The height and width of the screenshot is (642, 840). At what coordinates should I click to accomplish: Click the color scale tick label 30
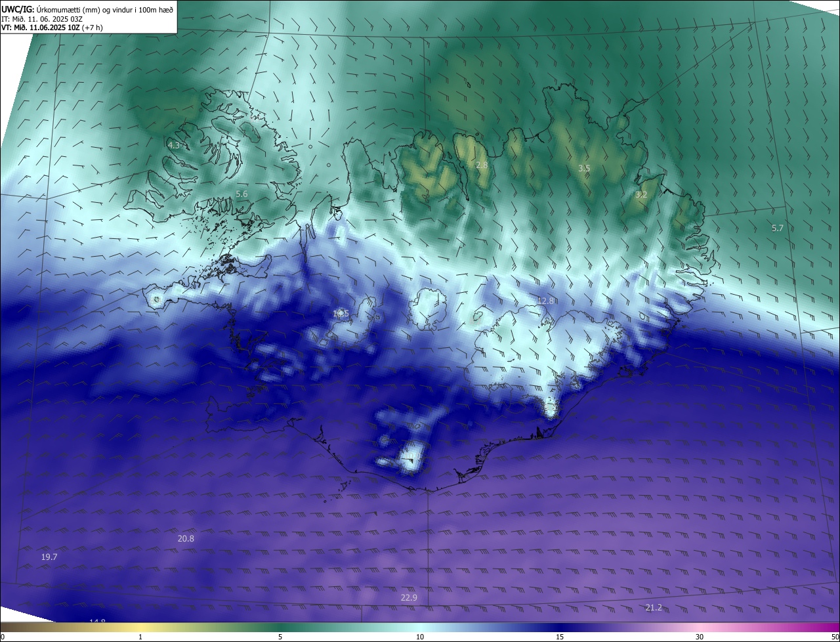[x=700, y=637]
